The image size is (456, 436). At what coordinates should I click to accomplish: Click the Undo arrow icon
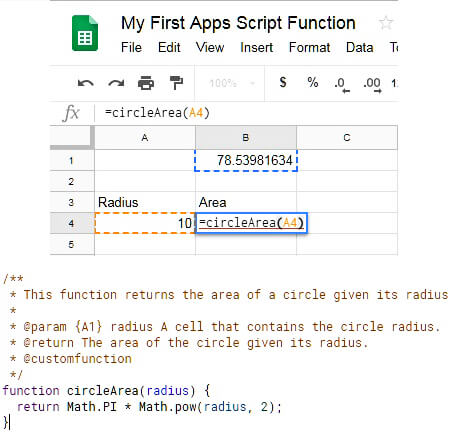[x=85, y=83]
